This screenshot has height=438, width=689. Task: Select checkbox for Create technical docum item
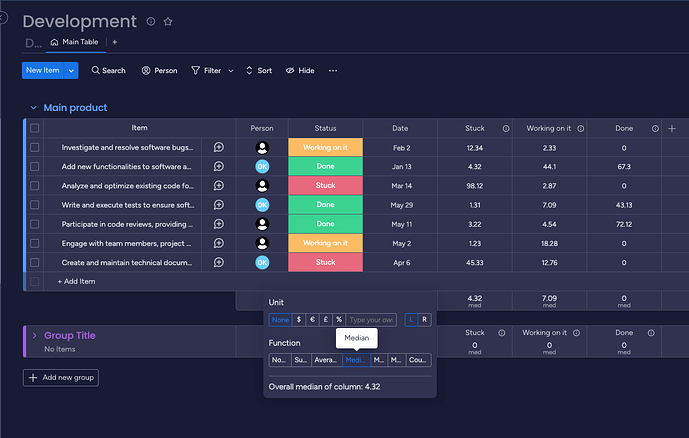point(35,262)
